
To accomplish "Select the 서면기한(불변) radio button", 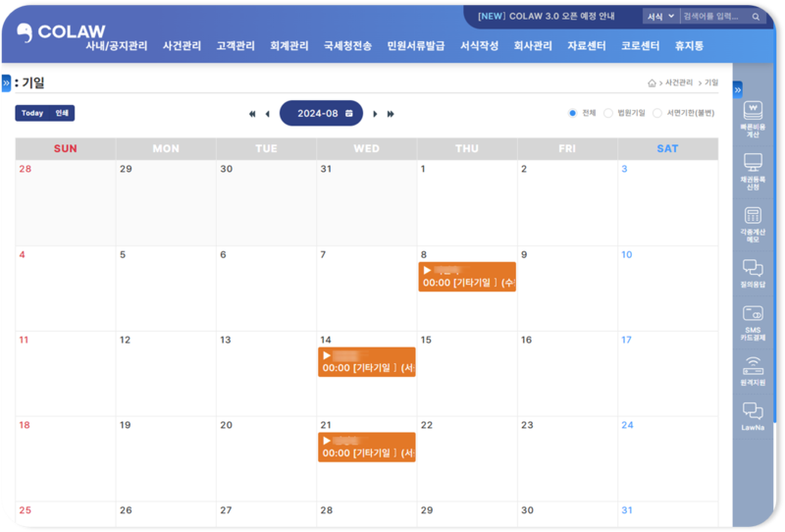I will pos(656,113).
